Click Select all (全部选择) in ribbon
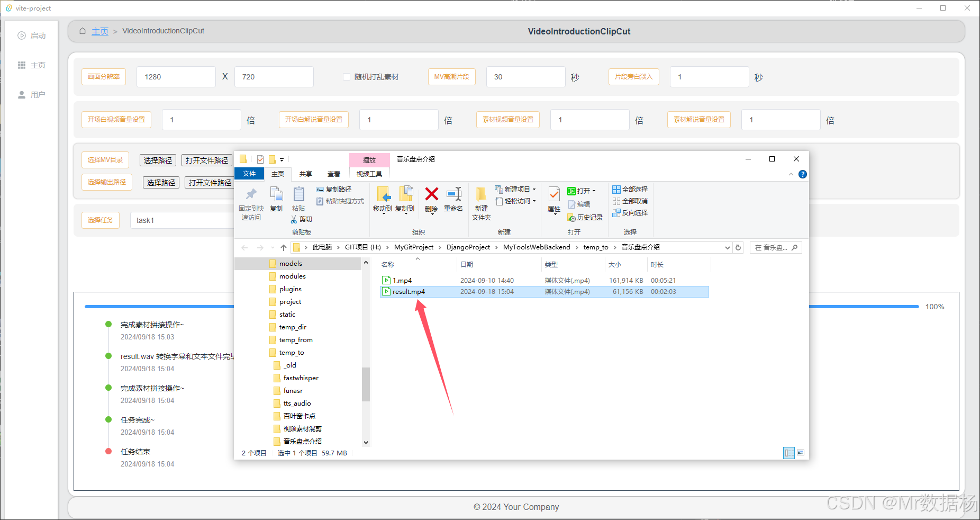The width and height of the screenshot is (980, 520). pos(630,190)
